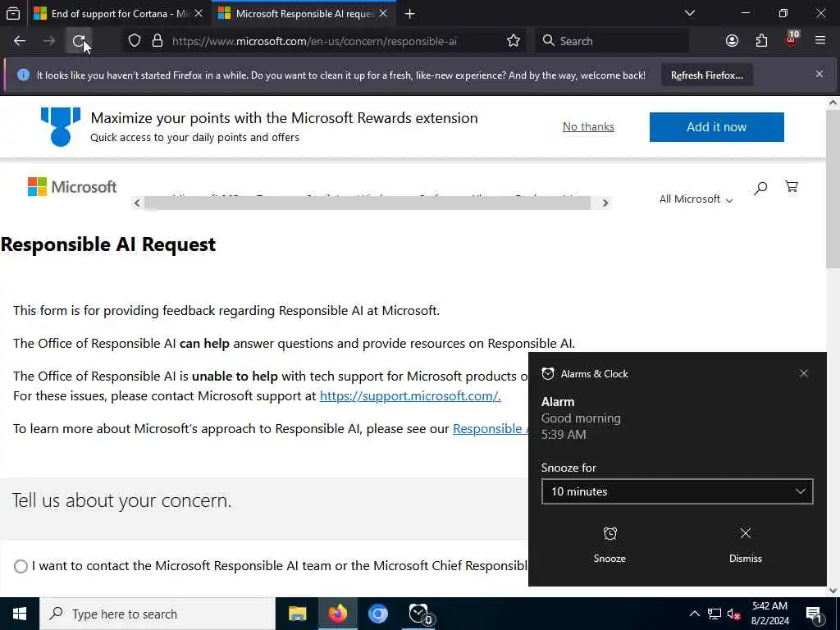Open the Firefox account icon

click(x=732, y=41)
